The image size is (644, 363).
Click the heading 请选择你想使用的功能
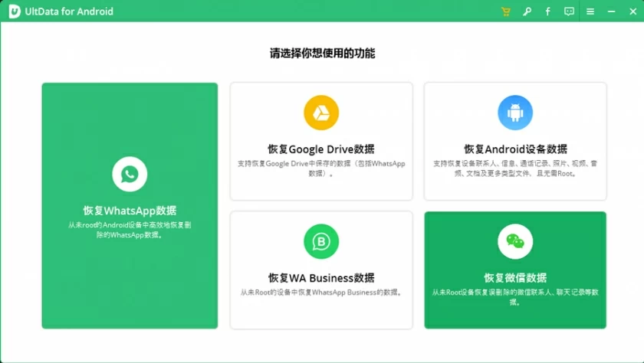[322, 54]
